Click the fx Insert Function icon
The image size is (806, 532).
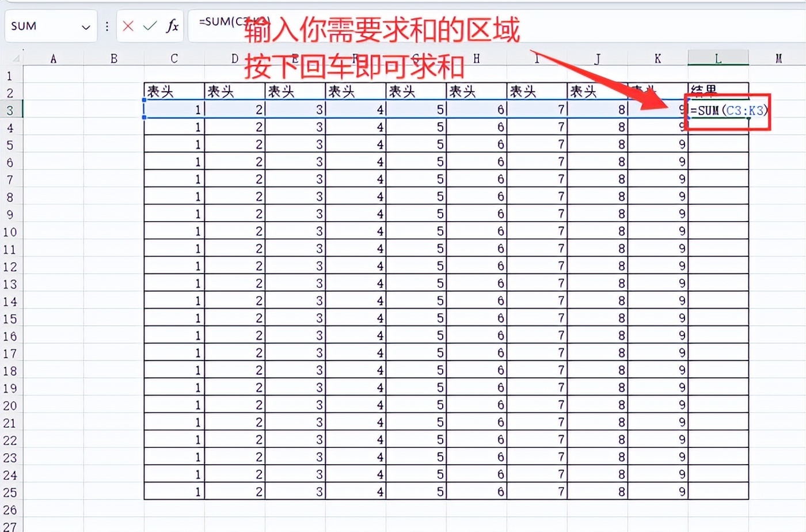pos(171,26)
